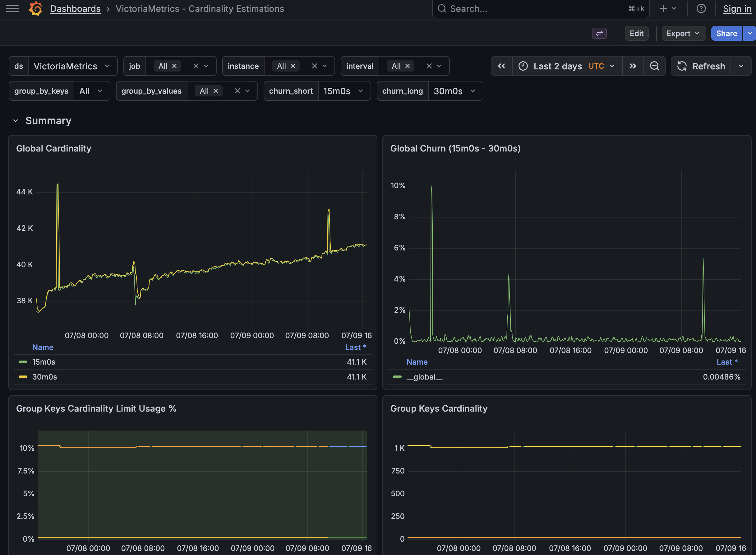Expand the group_by_values dropdown chevron

pos(247,91)
